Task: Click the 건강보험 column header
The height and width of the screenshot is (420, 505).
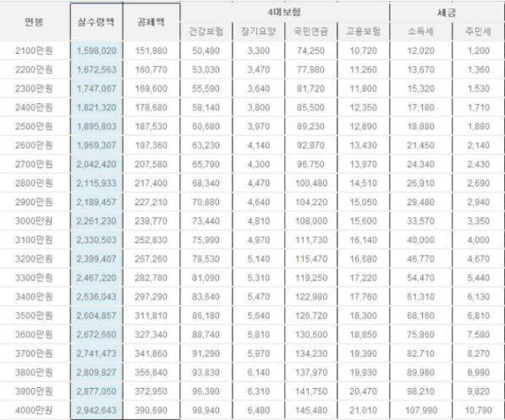Action: pos(206,31)
